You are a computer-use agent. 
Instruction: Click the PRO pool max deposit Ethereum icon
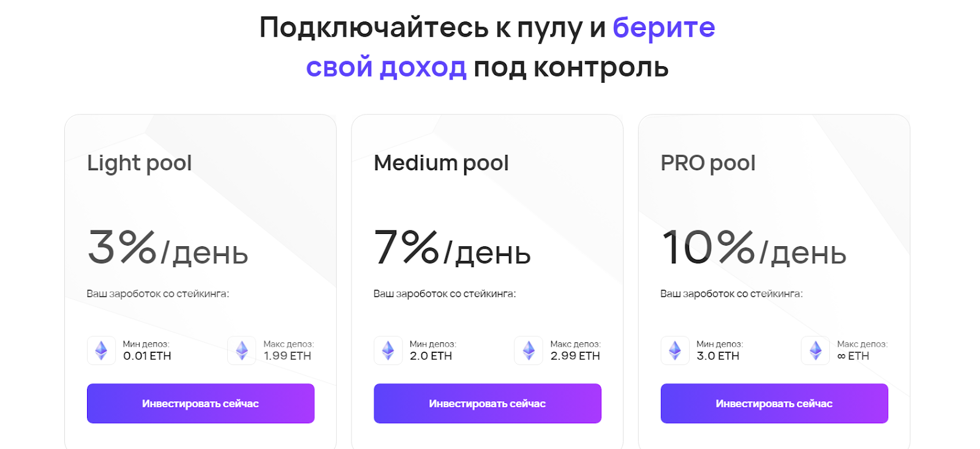(x=815, y=350)
